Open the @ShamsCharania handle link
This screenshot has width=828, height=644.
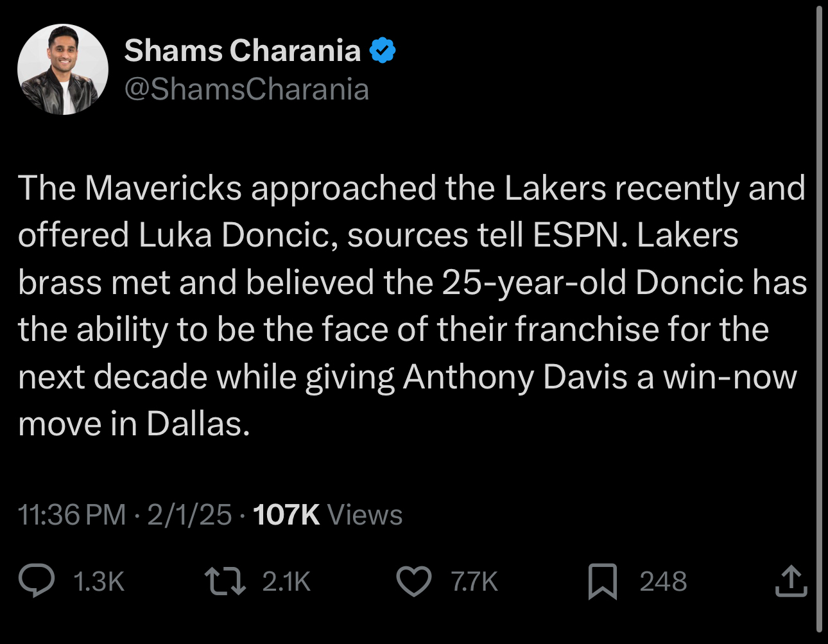coord(246,89)
